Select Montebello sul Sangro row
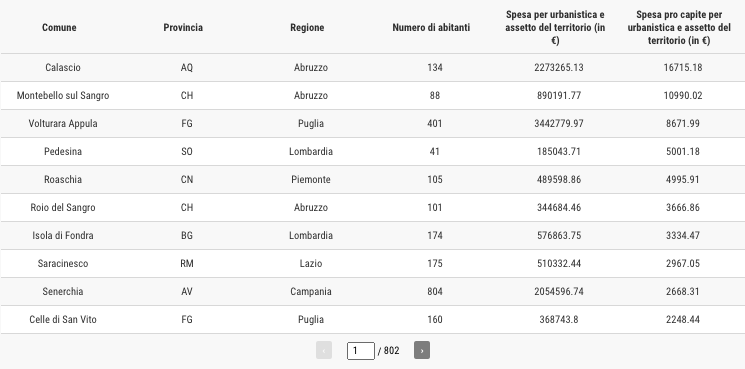The image size is (745, 369). coord(372,95)
